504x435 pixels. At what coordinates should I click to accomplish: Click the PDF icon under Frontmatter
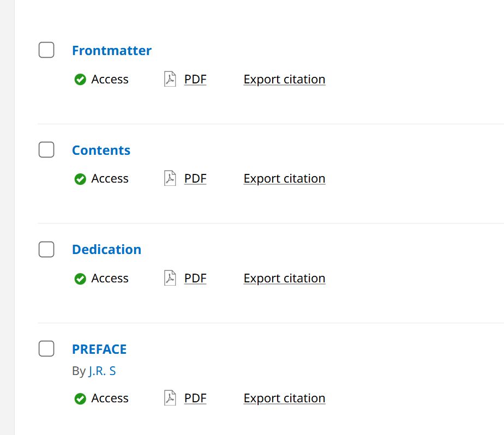point(170,79)
